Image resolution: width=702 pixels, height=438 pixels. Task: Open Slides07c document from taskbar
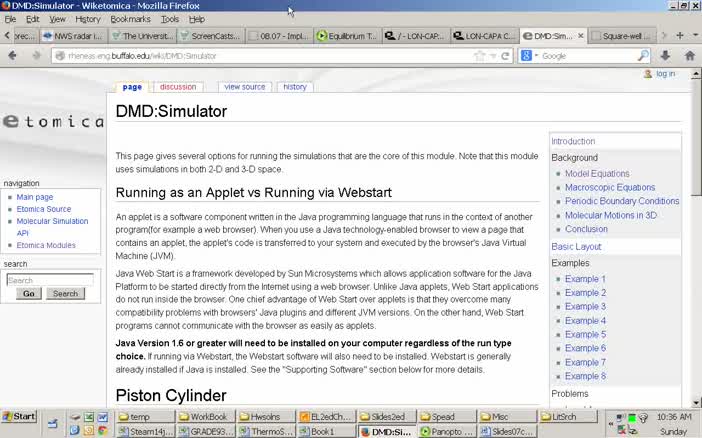tap(507, 431)
